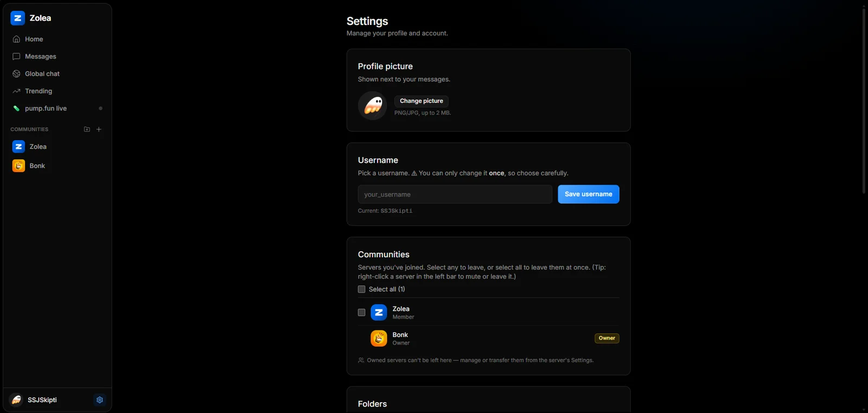Screen dimensions: 868x413
Task: Create a new community folder icon
Action: pos(87,129)
